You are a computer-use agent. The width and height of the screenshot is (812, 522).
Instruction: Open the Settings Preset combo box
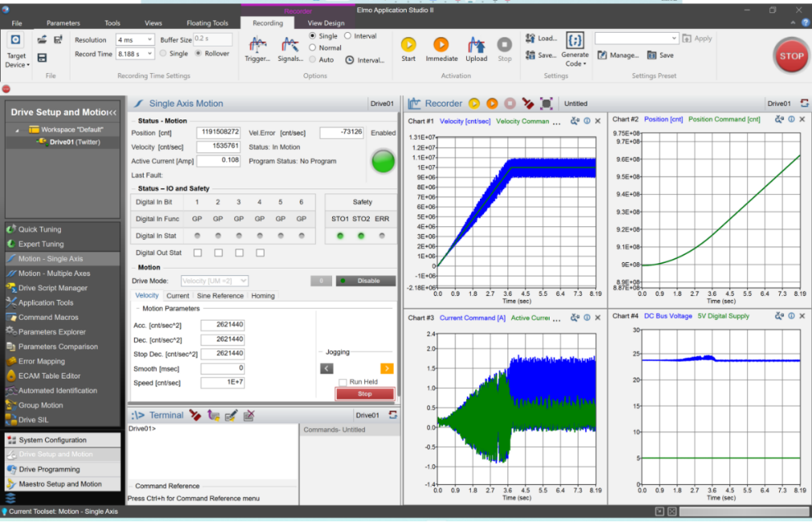click(636, 38)
